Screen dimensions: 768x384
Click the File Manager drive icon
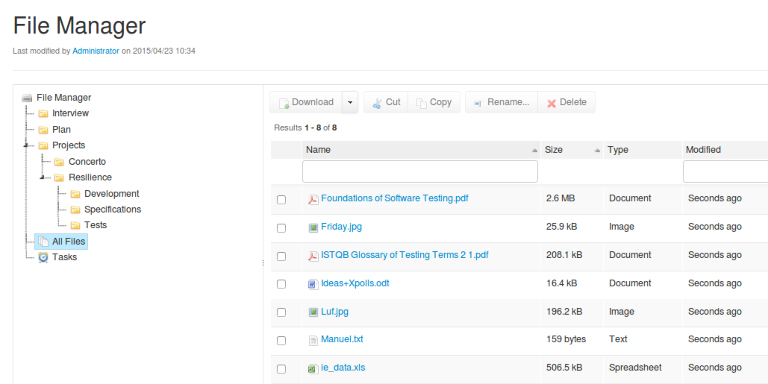click(27, 98)
